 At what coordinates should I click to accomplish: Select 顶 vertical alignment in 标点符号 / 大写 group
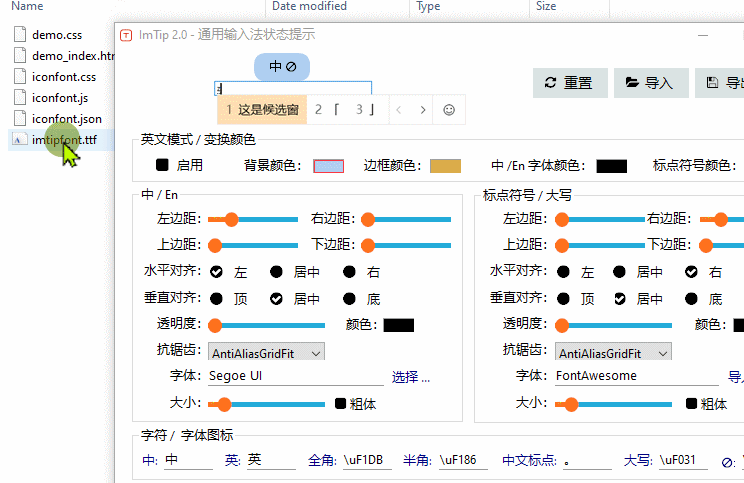point(563,299)
